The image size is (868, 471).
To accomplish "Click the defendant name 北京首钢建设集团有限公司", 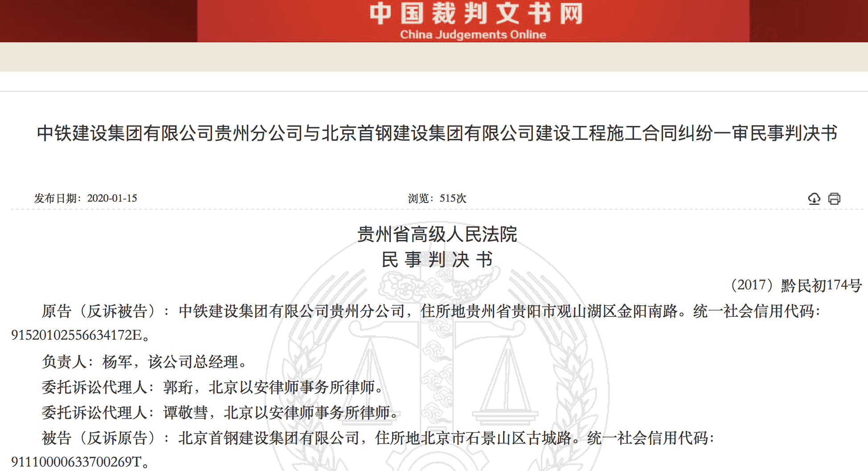I will (269, 438).
